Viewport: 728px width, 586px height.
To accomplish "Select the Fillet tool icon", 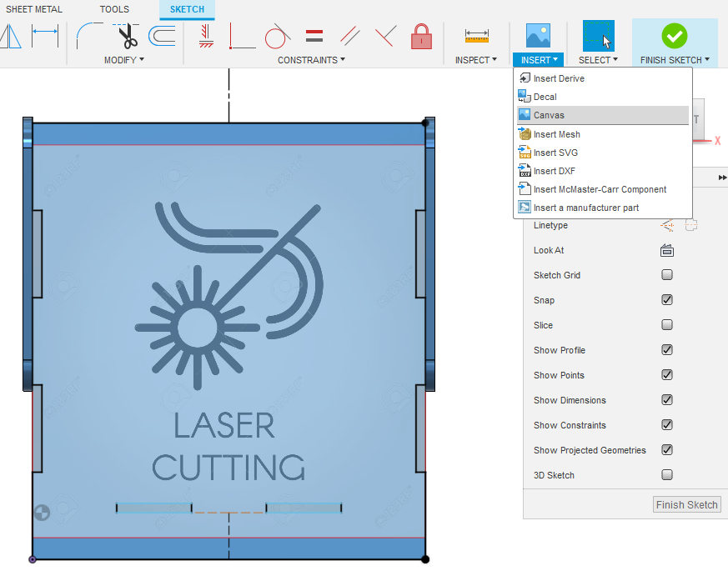I will [x=89, y=36].
